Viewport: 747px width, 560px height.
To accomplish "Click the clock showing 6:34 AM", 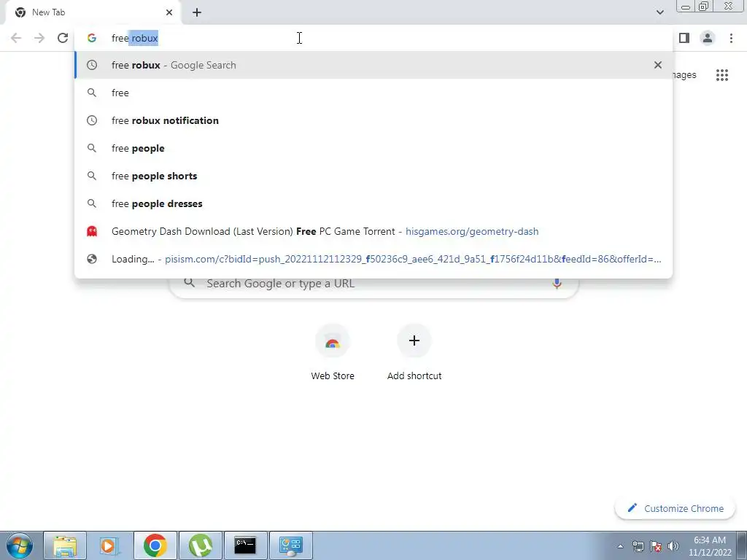I will (710, 546).
